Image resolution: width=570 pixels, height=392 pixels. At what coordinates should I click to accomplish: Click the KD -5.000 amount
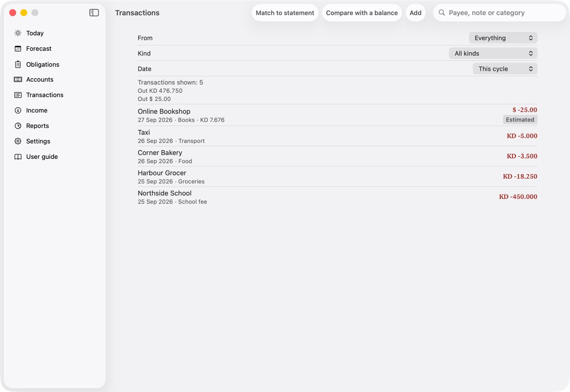click(x=522, y=136)
